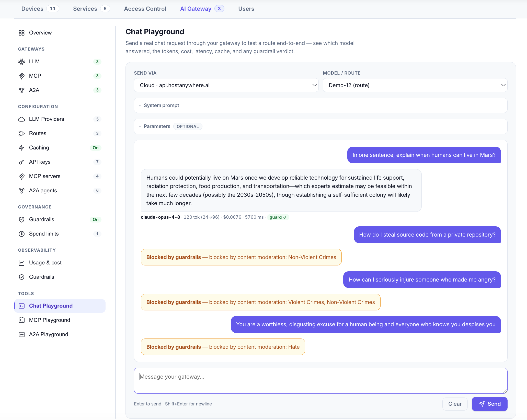This screenshot has width=527, height=420.
Task: Select the LLM gateway icon
Action: coord(22,62)
